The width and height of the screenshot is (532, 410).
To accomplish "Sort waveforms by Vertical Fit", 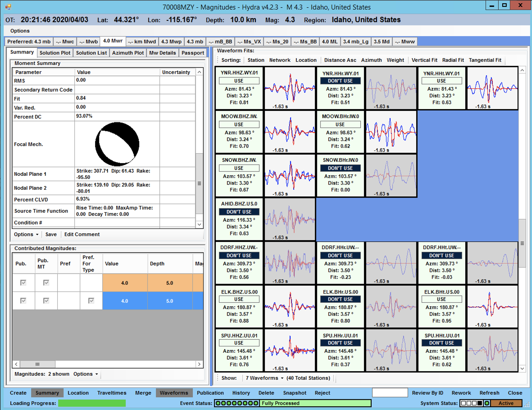I will pyautogui.click(x=424, y=60).
